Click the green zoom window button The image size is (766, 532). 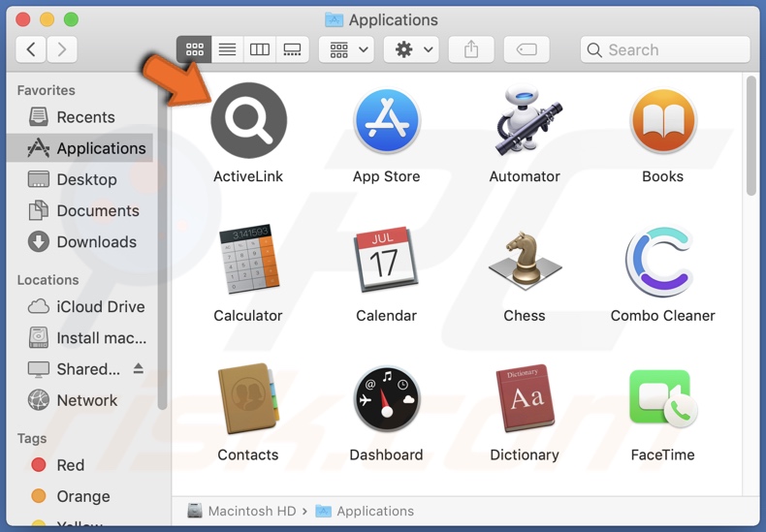(x=71, y=19)
